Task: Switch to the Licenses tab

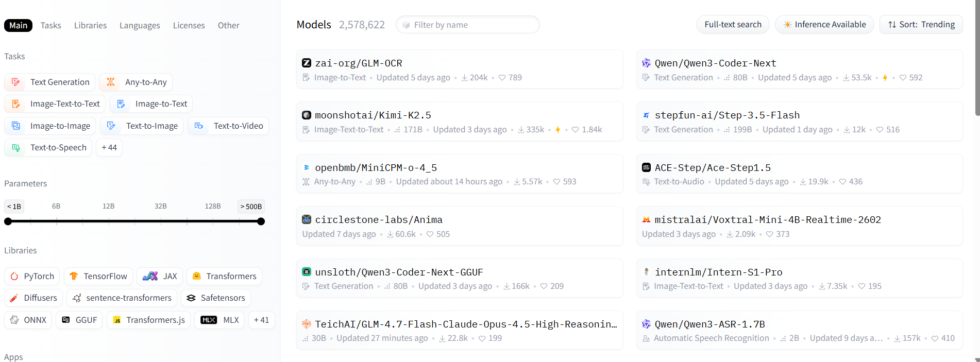Action: pyautogui.click(x=189, y=25)
